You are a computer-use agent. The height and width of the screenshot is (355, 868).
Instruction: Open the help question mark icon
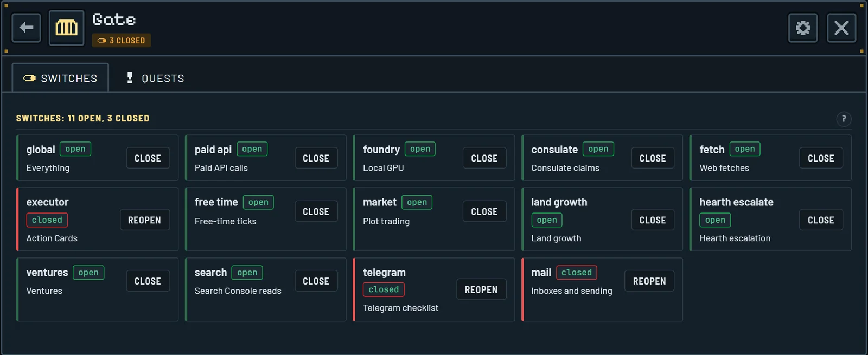point(844,119)
